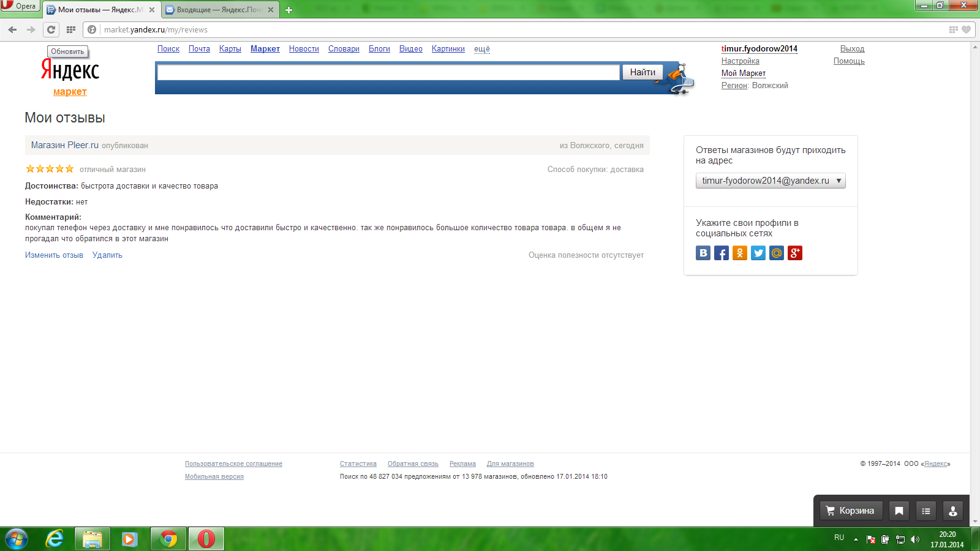Viewport: 980px width, 551px height.
Task: Click the volume speaker tray icon
Action: (x=915, y=539)
